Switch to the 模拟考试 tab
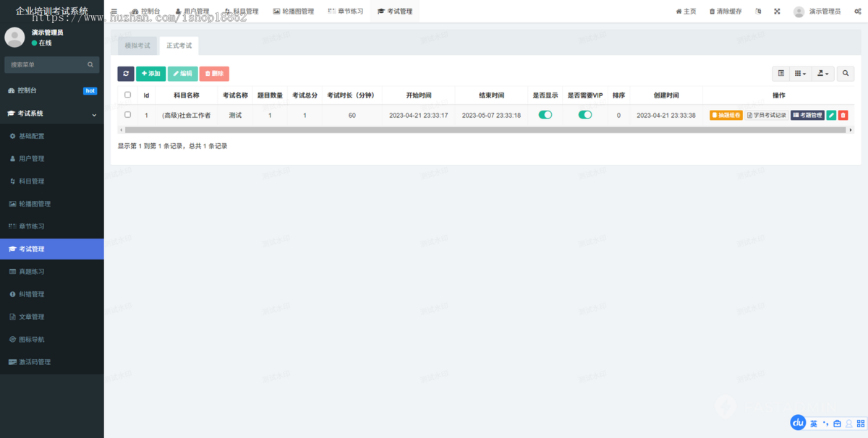The height and width of the screenshot is (438, 868). 137,45
